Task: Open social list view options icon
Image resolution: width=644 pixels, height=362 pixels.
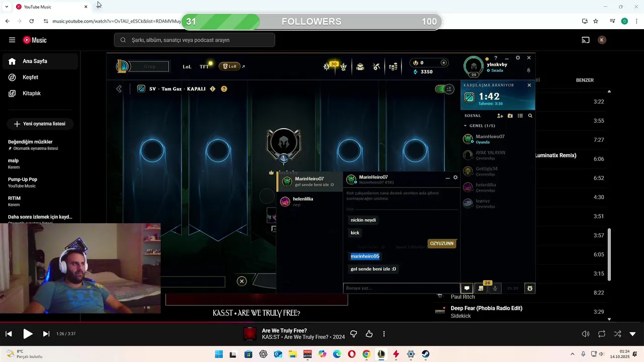Action: 520,116
